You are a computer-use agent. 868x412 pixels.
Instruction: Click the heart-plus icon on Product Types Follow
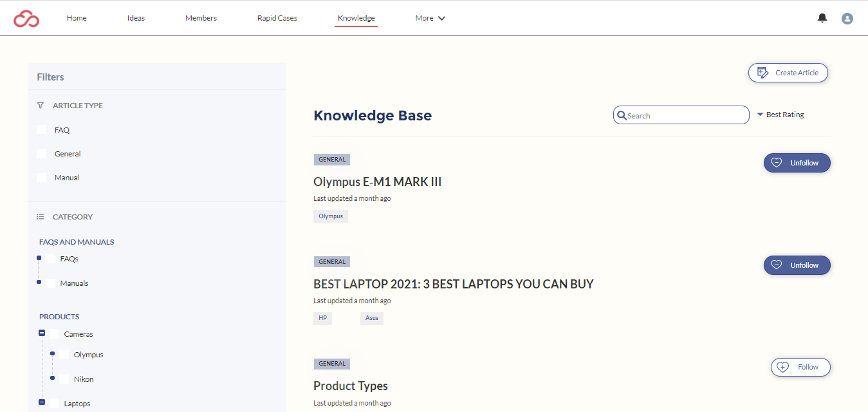click(x=783, y=367)
